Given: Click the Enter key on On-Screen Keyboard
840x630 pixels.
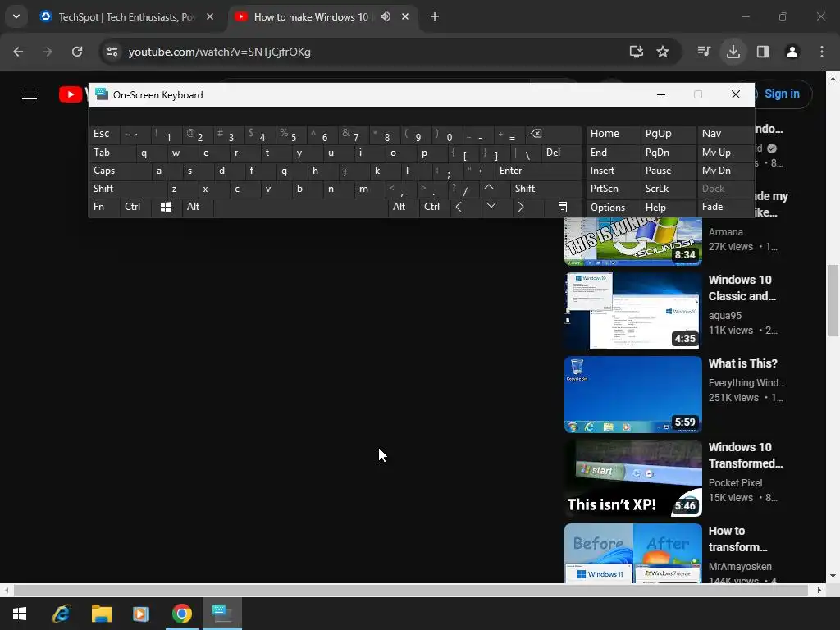Looking at the screenshot, I should 538,171.
